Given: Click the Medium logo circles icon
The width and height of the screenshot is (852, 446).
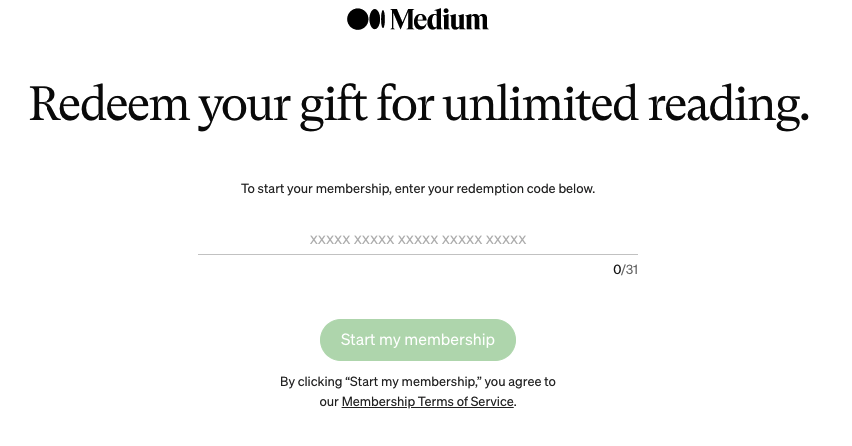Looking at the screenshot, I should point(366,19).
